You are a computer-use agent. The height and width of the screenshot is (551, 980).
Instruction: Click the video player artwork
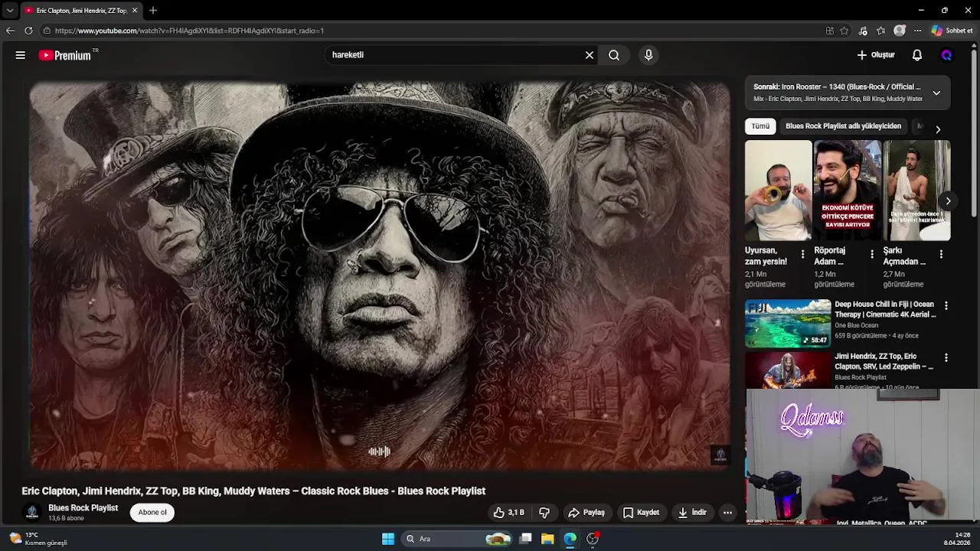tap(380, 275)
